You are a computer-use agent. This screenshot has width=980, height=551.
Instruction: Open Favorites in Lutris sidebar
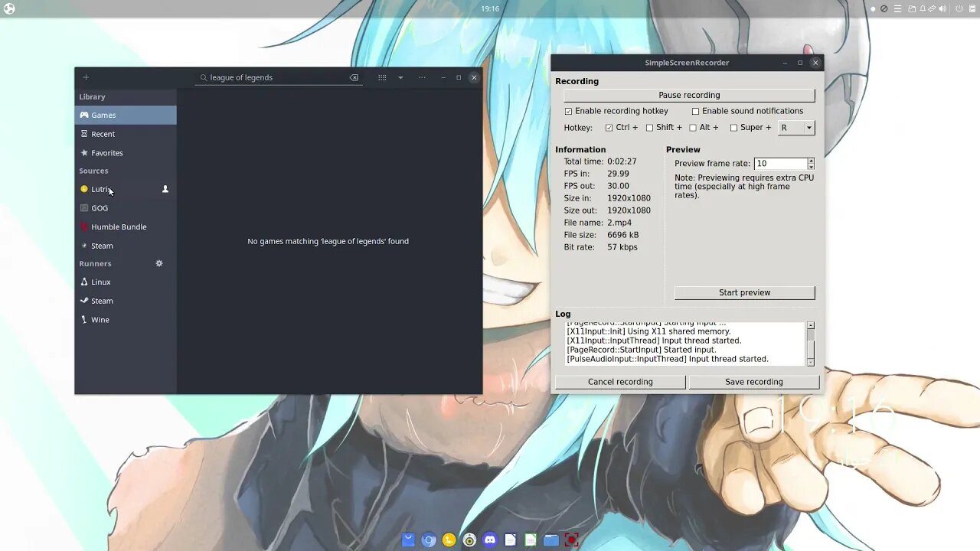tap(126, 153)
